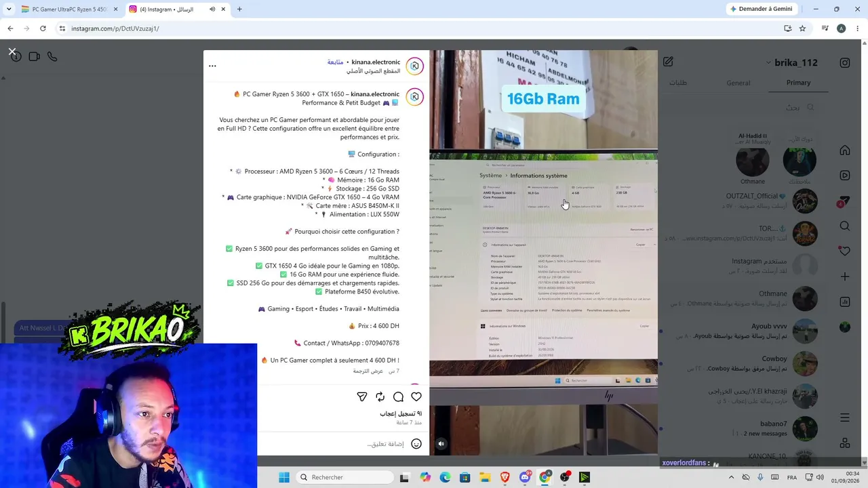The image size is (868, 488).
Task: Close the post overlay with the X
Action: point(12,52)
